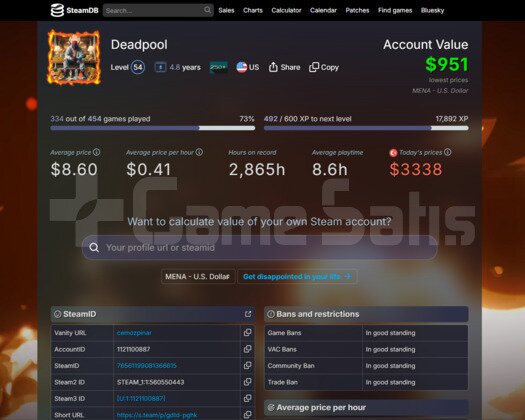Click the search magnifier icon in top bar
Screen dimensions: 525x420
(x=207, y=10)
